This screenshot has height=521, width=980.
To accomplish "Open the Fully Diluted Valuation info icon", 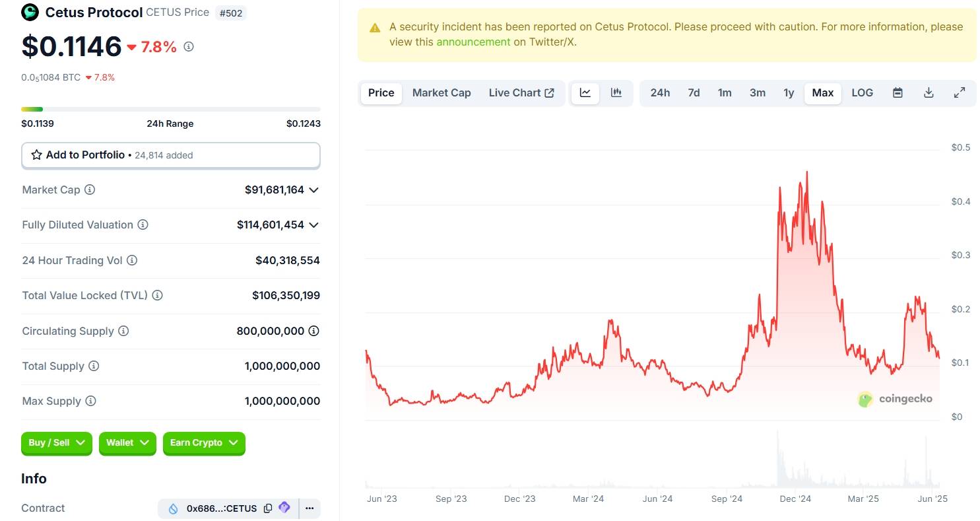I will coord(143,225).
